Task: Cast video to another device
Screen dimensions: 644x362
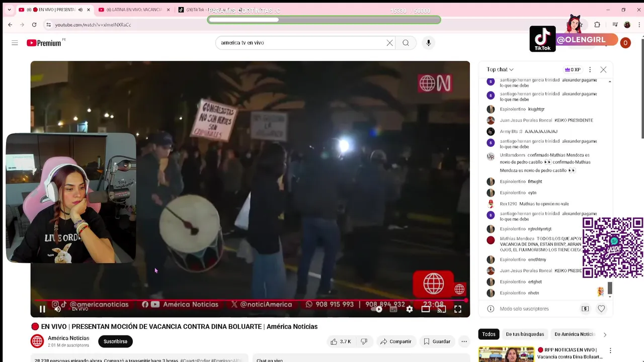Action: point(442,309)
